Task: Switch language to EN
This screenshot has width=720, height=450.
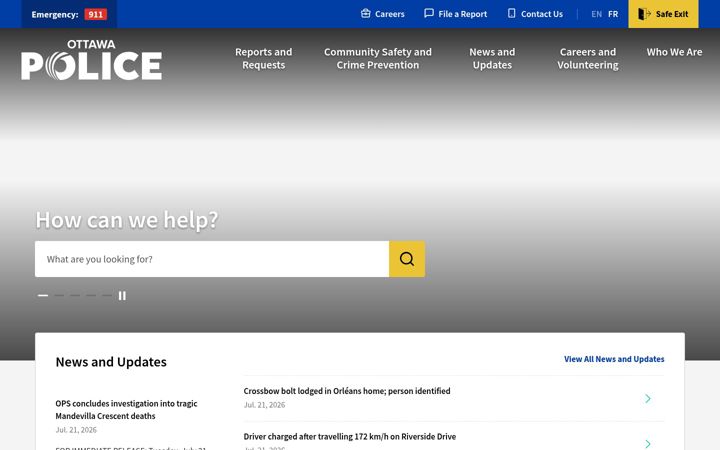Action: 596,14
